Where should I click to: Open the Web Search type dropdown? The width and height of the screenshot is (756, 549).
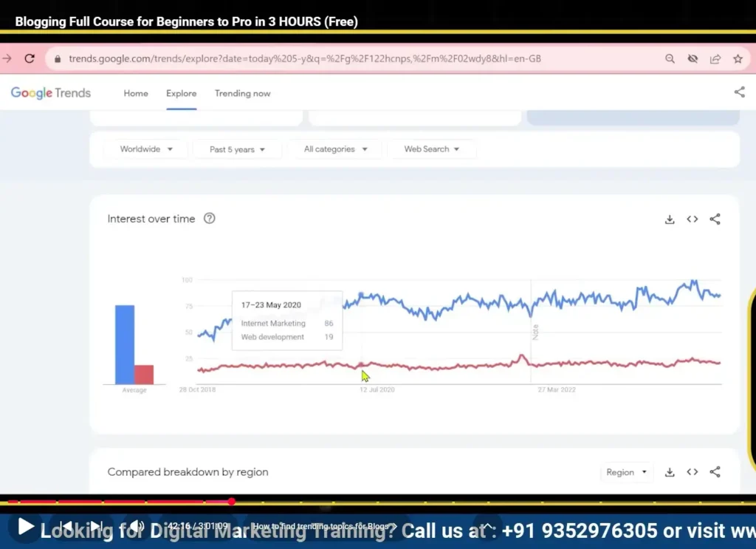[x=431, y=149]
